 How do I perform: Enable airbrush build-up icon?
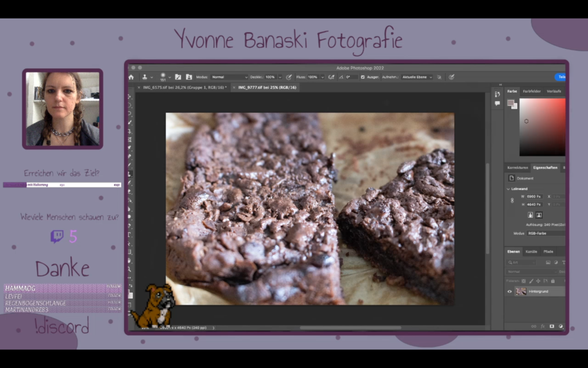coord(331,77)
